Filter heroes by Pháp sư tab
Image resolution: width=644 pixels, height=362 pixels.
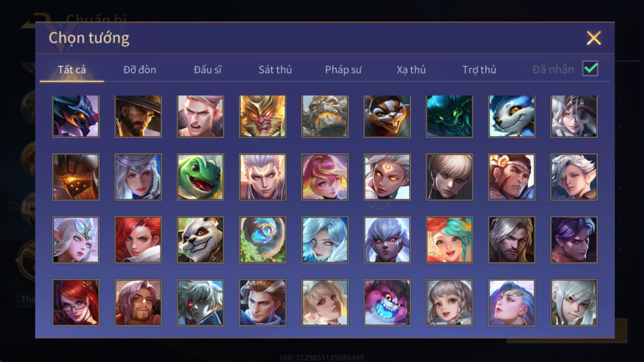[343, 70]
